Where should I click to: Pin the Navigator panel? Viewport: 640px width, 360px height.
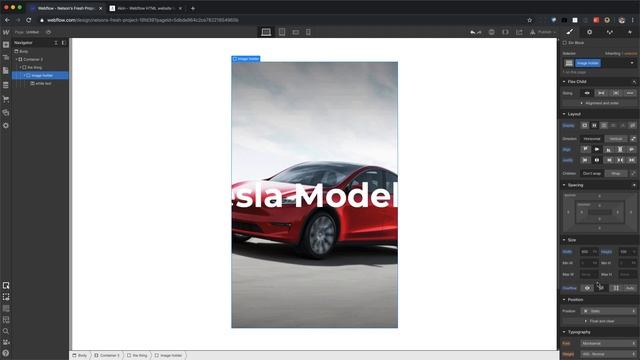click(x=63, y=42)
